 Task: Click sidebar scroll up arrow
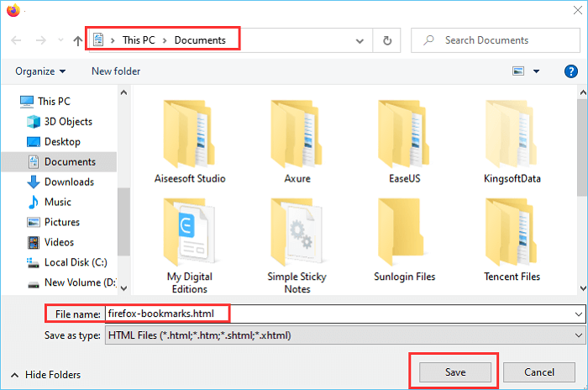tap(123, 92)
